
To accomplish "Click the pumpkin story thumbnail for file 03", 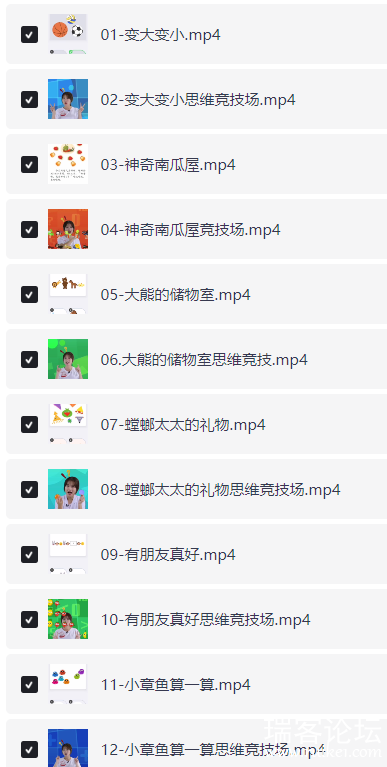I will (x=68, y=164).
